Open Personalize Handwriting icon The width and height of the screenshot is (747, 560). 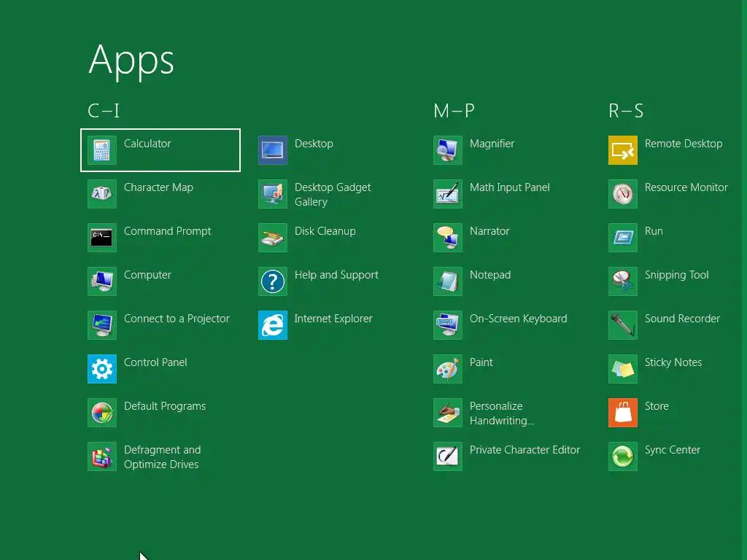coord(448,413)
